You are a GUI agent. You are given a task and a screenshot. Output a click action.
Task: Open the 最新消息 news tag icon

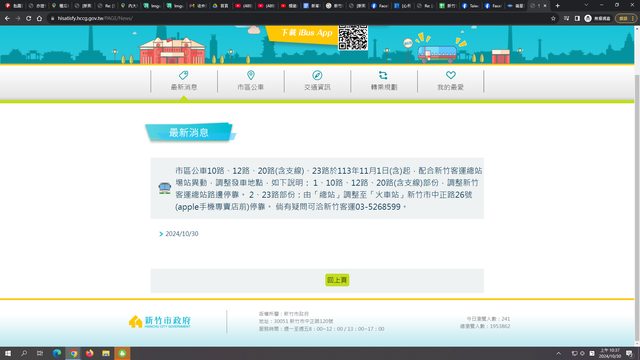[184, 75]
